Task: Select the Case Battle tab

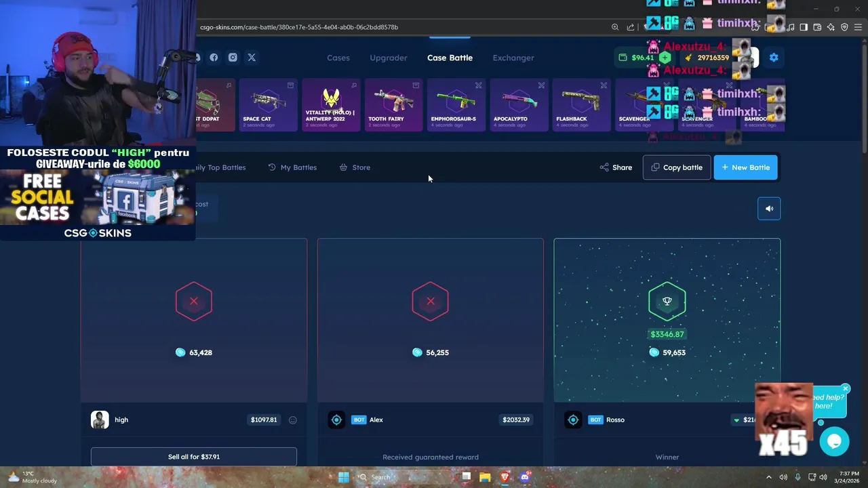Action: (450, 58)
